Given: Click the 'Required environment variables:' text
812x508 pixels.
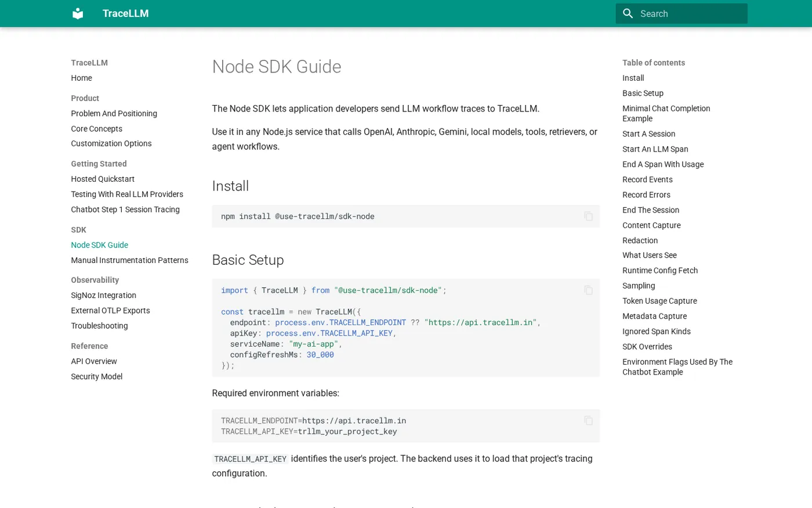Looking at the screenshot, I should click(275, 393).
